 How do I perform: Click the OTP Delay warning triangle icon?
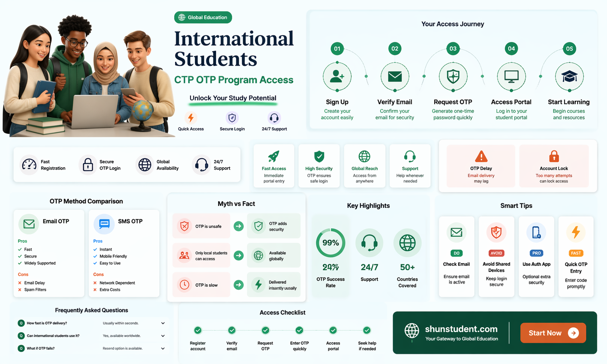tap(481, 156)
